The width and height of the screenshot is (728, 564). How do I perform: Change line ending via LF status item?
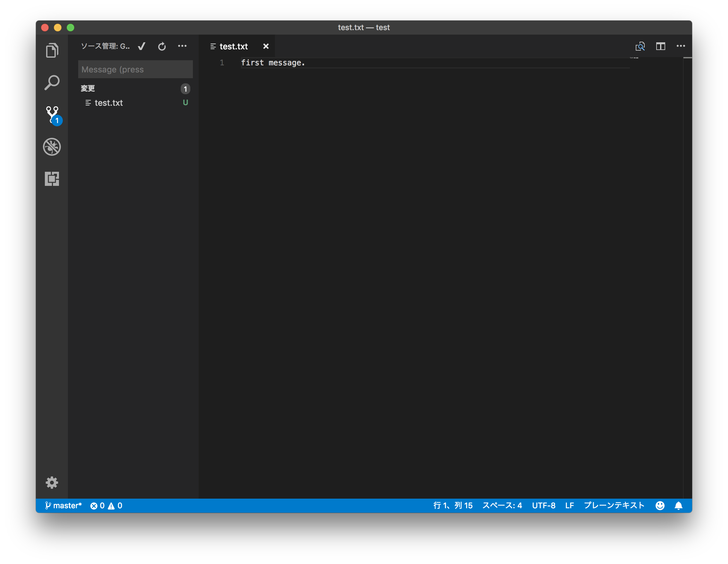(x=570, y=506)
